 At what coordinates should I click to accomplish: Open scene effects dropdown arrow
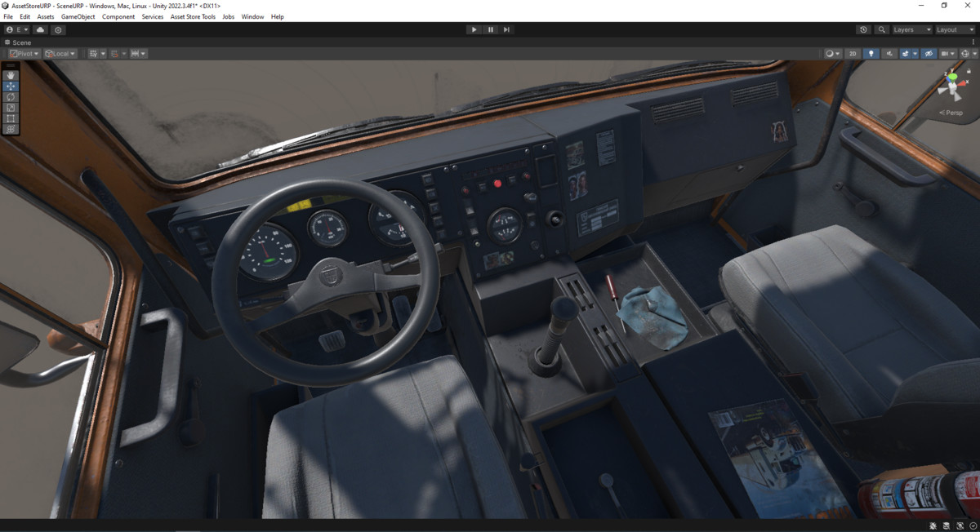click(x=915, y=54)
